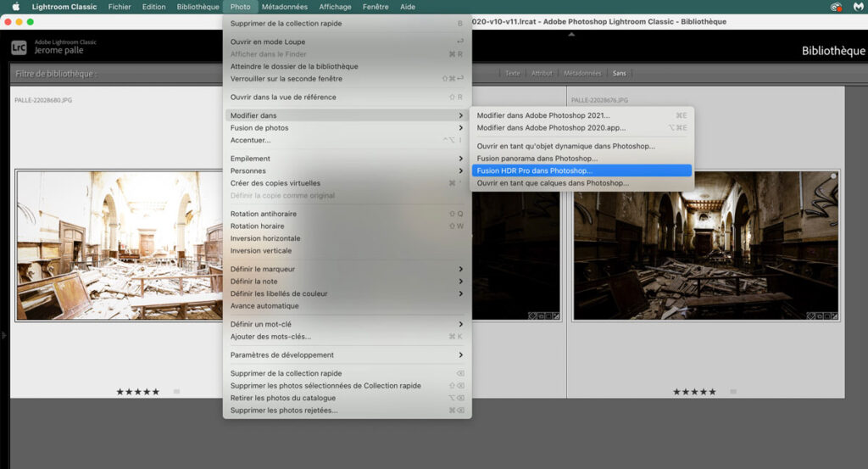
Task: Open the Apple menu
Action: [x=15, y=7]
